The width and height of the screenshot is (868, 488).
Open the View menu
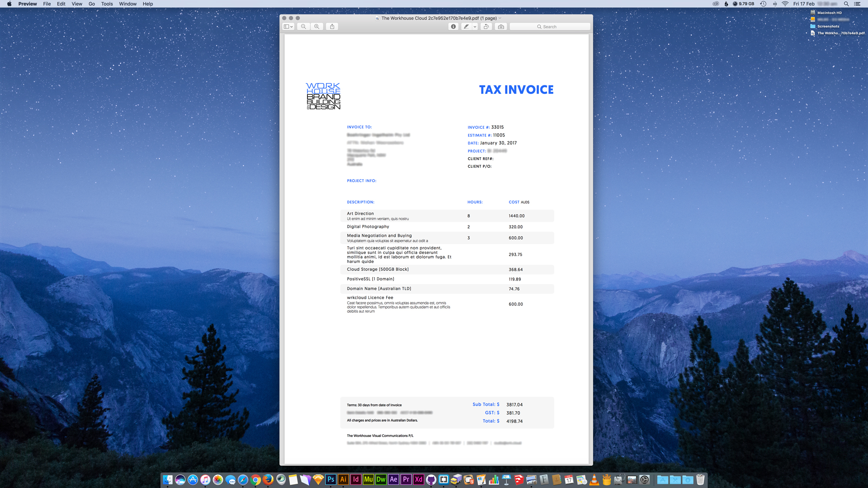(77, 4)
